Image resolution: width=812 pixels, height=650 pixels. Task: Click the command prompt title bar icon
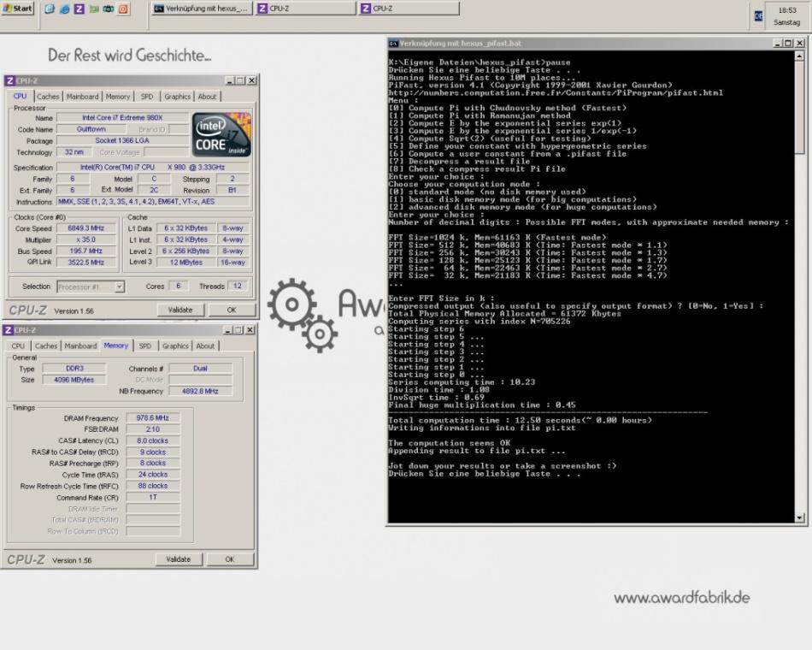click(x=393, y=44)
